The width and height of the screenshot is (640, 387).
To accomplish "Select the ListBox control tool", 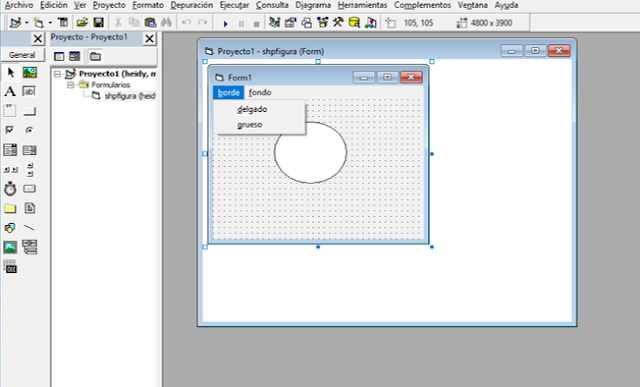I will (29, 150).
